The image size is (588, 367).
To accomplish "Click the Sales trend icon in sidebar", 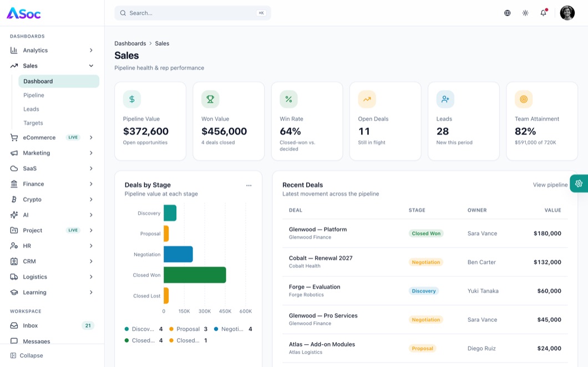I will 14,65.
